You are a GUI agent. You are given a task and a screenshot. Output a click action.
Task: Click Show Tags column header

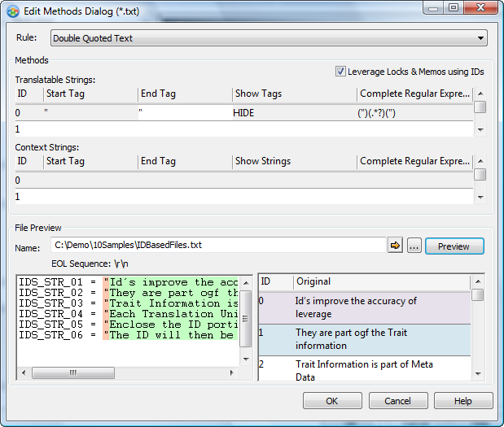(295, 94)
